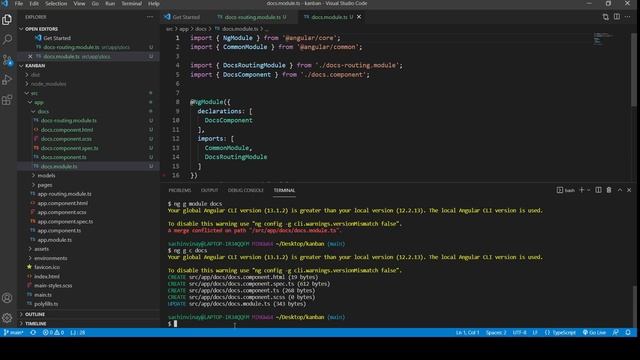Go to line via Ln 1, Col 1
Screen dimensions: 640x360
pyautogui.click(x=467, y=333)
